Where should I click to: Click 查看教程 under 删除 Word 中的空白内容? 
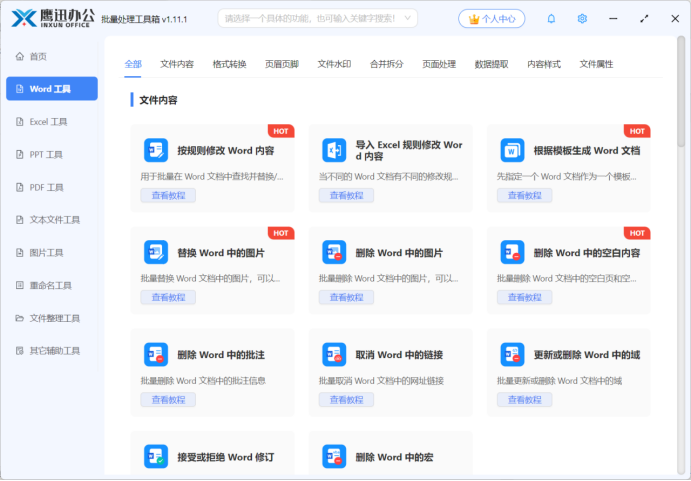pyautogui.click(x=524, y=297)
